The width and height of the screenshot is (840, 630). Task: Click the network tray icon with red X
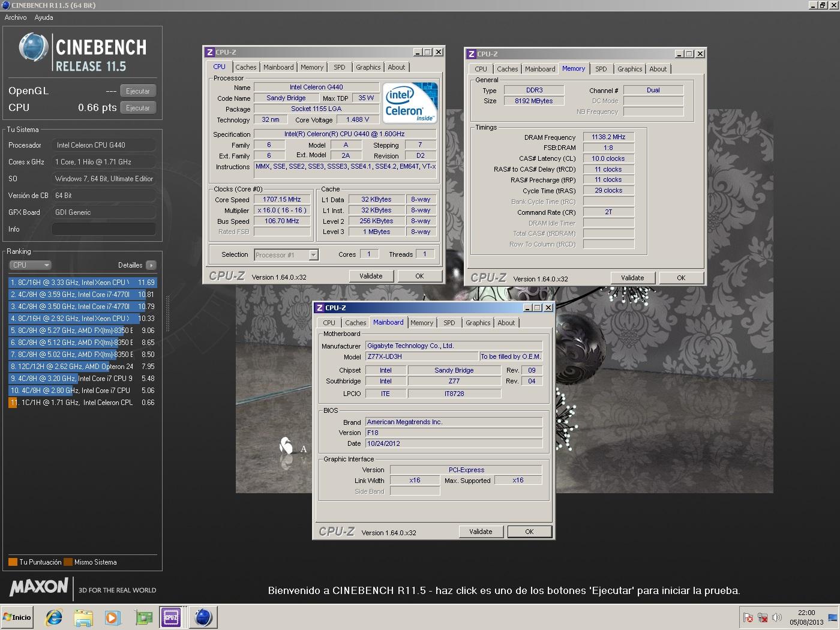point(763,617)
